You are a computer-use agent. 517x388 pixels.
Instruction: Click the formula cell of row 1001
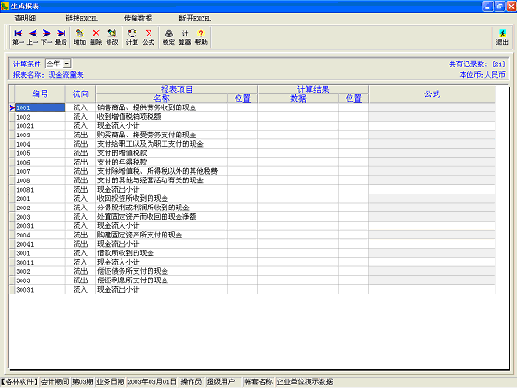tap(432, 108)
